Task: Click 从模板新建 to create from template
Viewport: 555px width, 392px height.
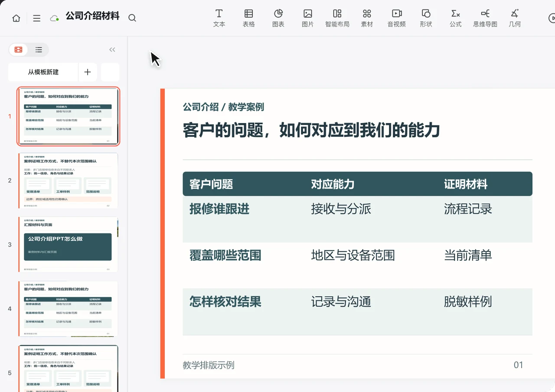Action: point(43,72)
